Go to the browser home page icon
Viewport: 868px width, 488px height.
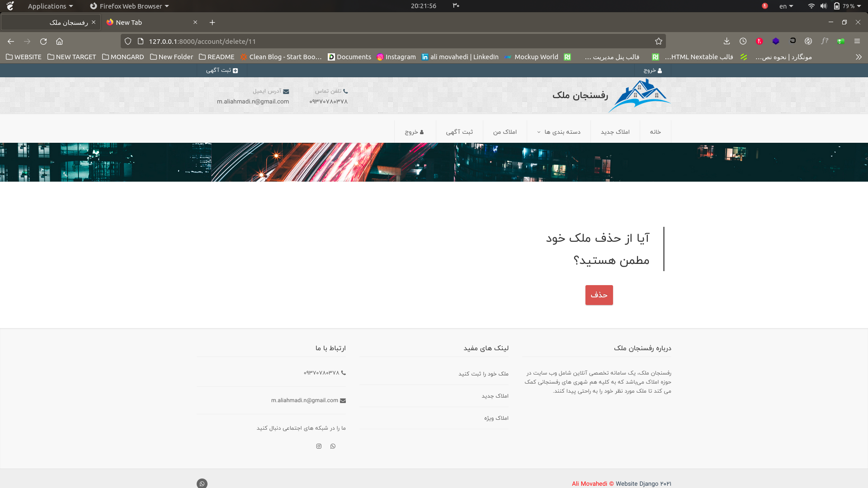coord(59,41)
